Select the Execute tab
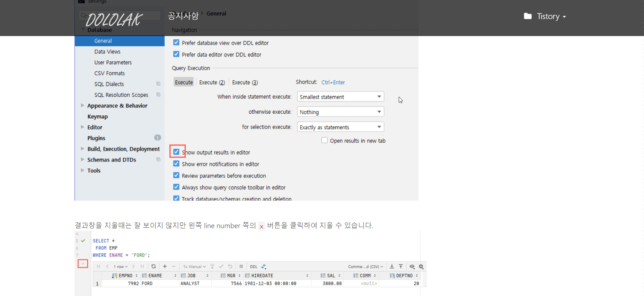The height and width of the screenshot is (296, 644). tap(184, 82)
